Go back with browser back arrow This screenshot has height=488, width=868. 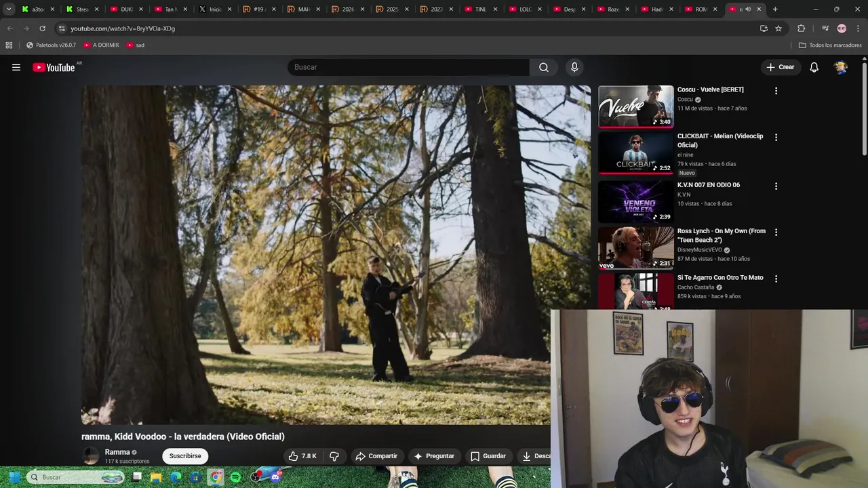(x=9, y=28)
